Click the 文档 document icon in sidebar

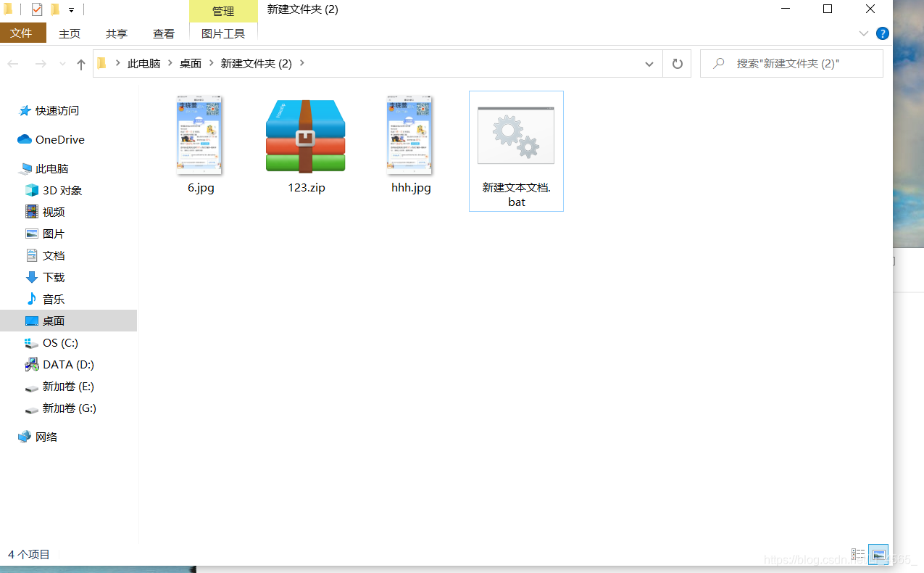click(32, 255)
